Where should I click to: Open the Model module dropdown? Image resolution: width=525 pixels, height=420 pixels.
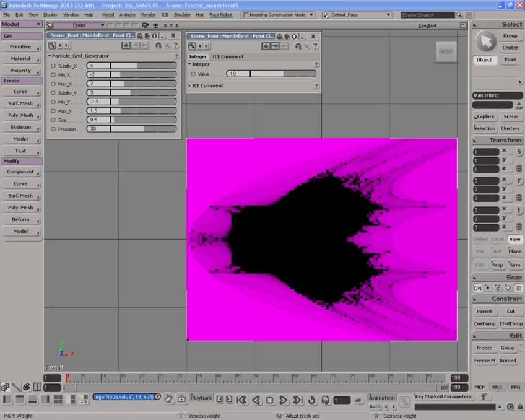(x=21, y=24)
